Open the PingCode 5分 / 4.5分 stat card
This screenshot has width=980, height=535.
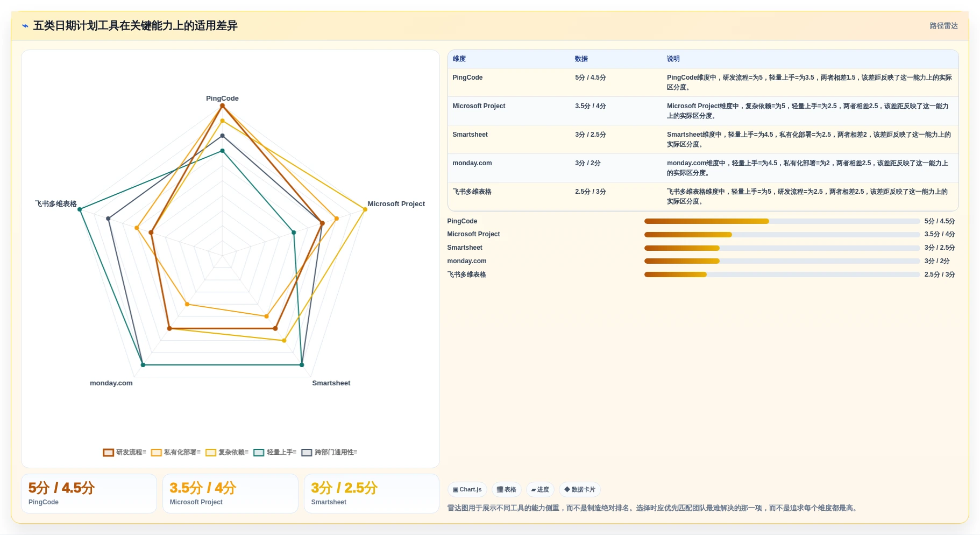click(x=89, y=494)
